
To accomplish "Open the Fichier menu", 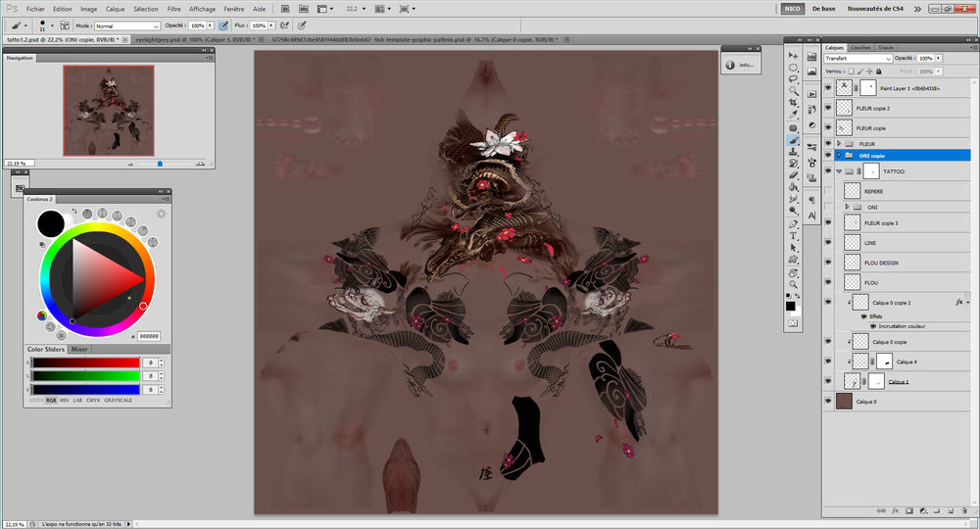I will pos(35,9).
